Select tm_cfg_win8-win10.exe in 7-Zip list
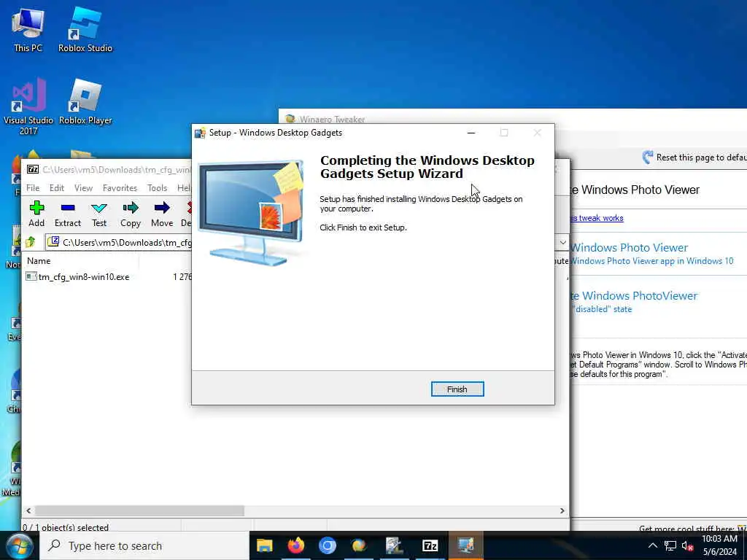The height and width of the screenshot is (560, 747). (83, 276)
